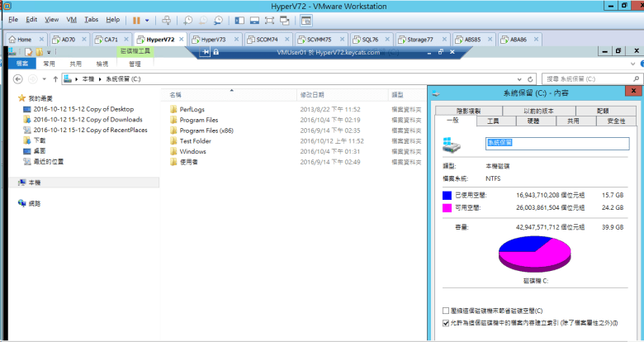Select the Windows folder icon

coord(173,152)
